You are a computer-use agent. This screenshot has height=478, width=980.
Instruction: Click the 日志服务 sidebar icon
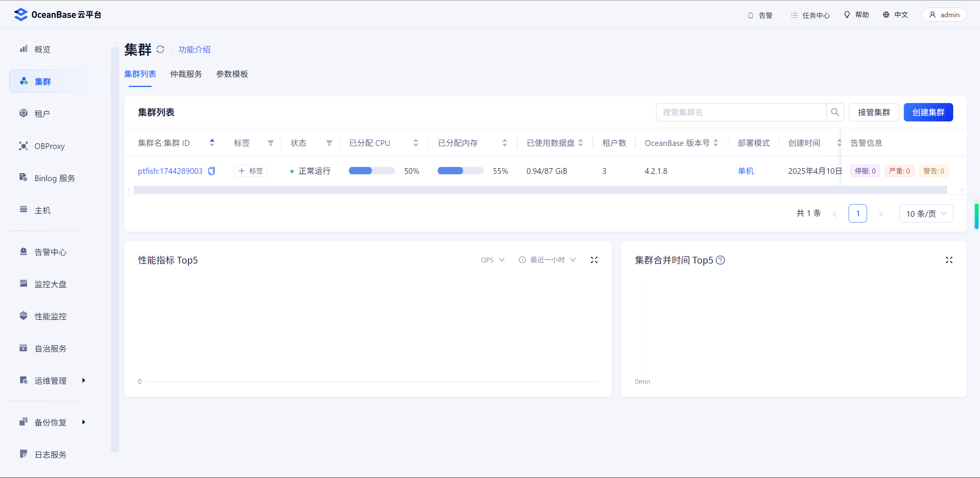[x=24, y=454]
